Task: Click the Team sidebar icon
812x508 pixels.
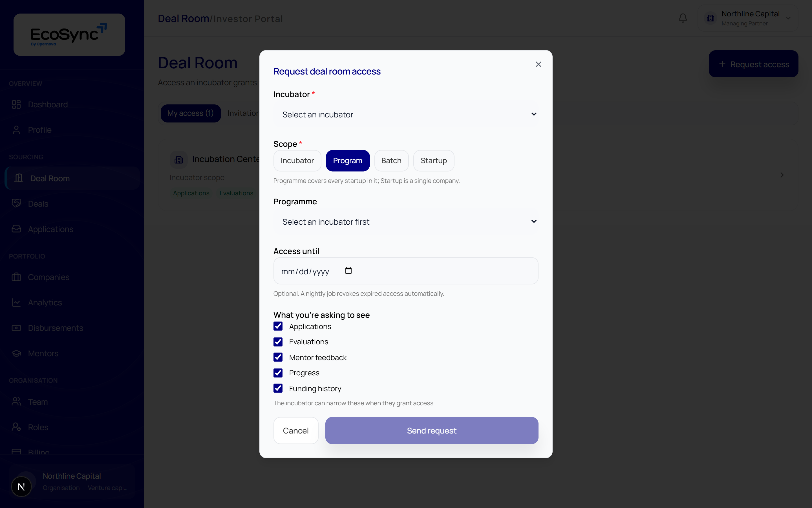Action: click(16, 402)
